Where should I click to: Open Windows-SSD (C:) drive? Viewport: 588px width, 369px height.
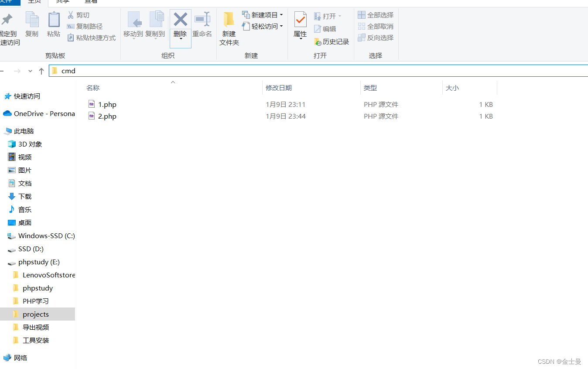tap(46, 236)
